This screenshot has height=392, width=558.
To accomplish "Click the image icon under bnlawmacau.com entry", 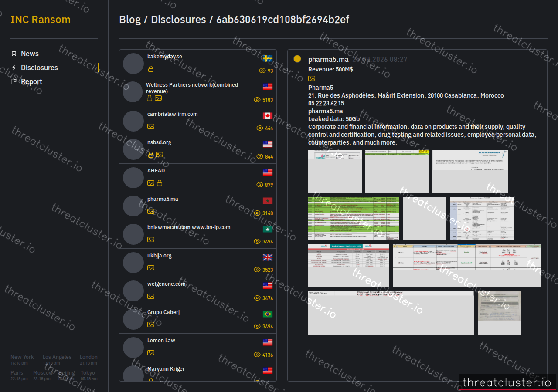I will coord(151,240).
